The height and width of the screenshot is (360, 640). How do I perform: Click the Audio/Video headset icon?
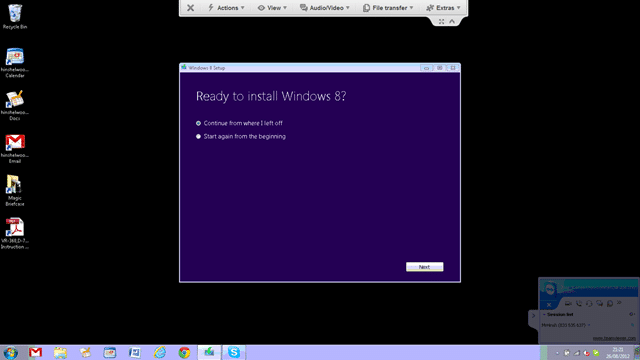[x=304, y=8]
